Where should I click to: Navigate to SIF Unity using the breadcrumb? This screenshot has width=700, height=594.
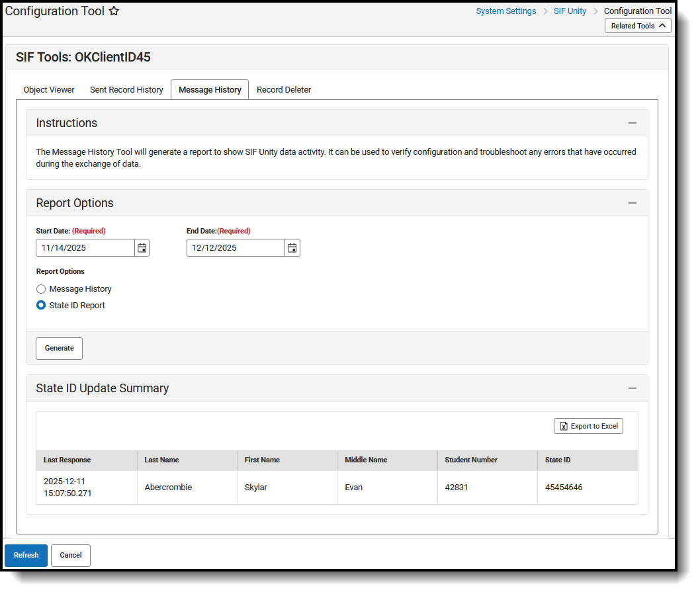coord(570,11)
